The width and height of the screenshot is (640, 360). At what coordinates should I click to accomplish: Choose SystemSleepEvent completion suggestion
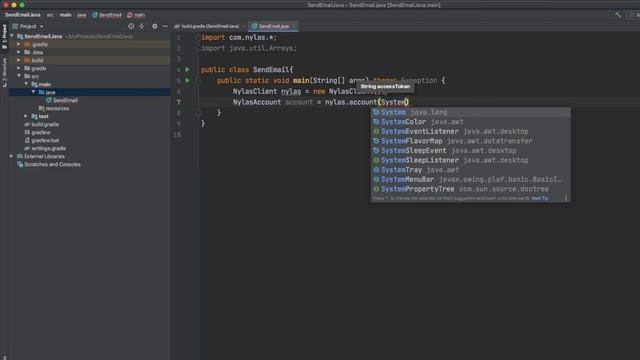(471, 151)
